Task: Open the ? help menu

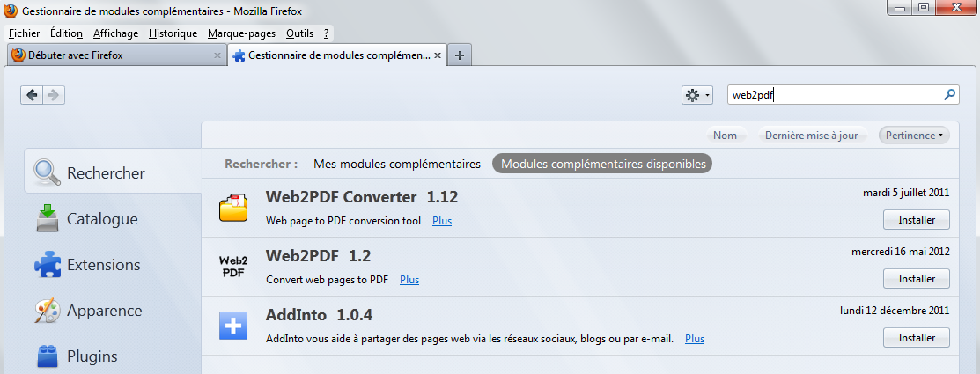Action: pyautogui.click(x=327, y=33)
